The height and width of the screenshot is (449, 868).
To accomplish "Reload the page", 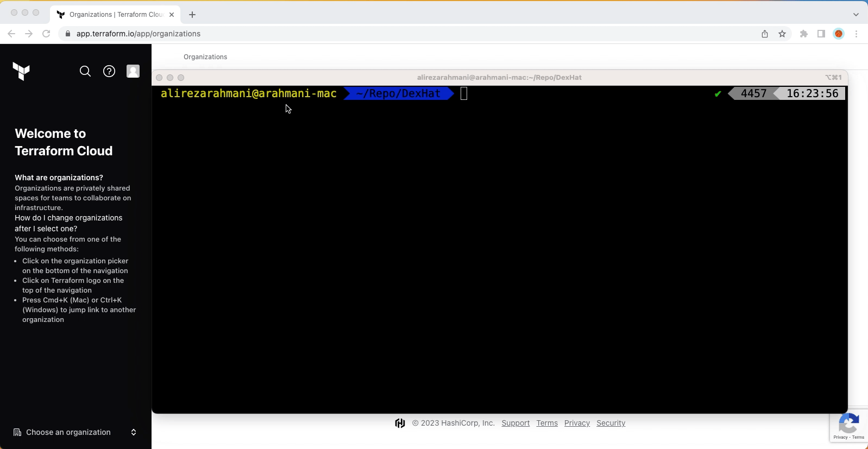I will pyautogui.click(x=46, y=34).
